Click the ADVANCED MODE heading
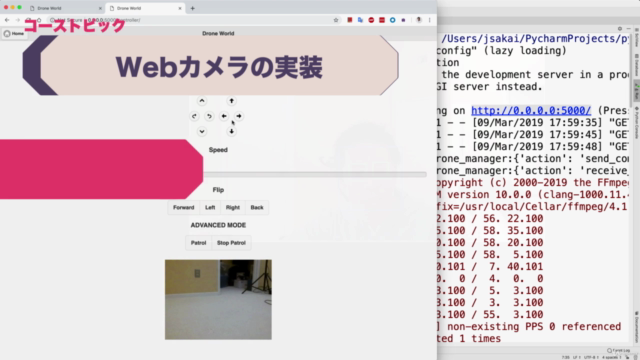Screen dimensions: 640x360 (218, 225)
